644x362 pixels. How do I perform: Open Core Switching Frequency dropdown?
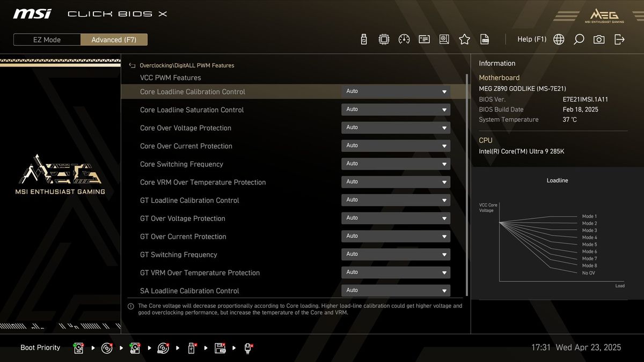click(396, 164)
